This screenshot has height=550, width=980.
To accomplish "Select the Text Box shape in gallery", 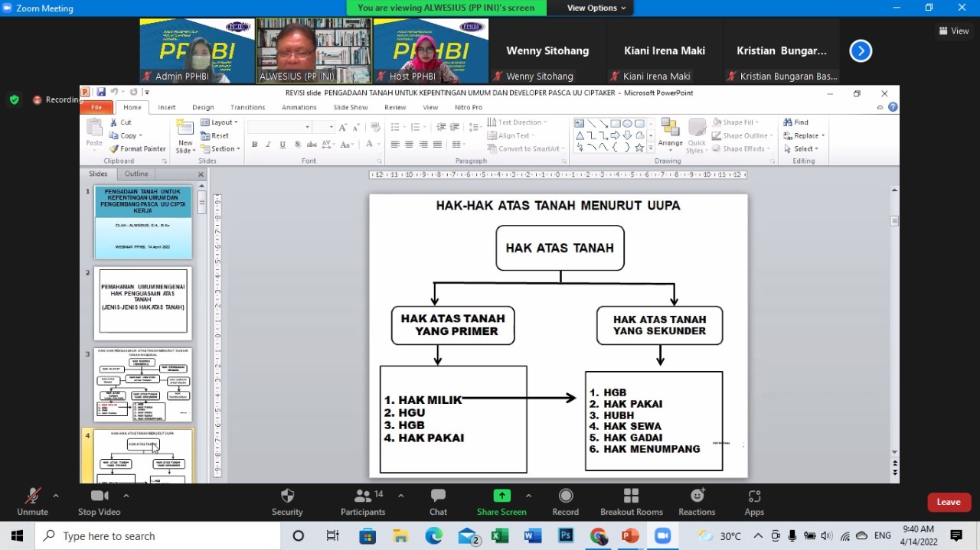I will pos(580,124).
